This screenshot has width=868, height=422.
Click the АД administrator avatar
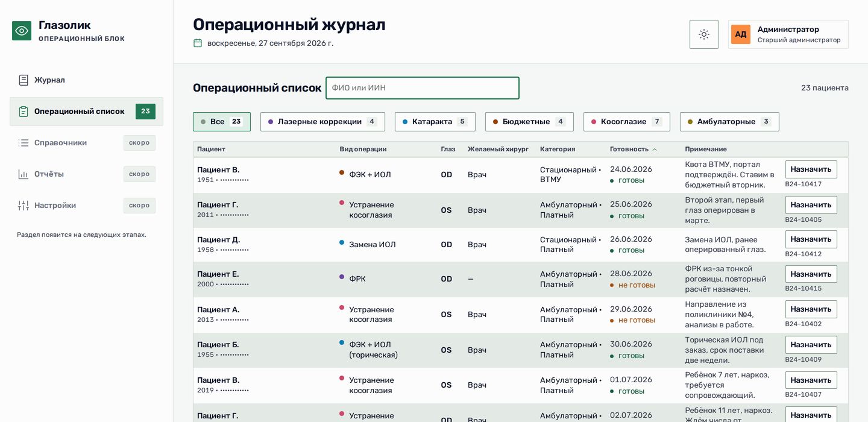point(741,34)
